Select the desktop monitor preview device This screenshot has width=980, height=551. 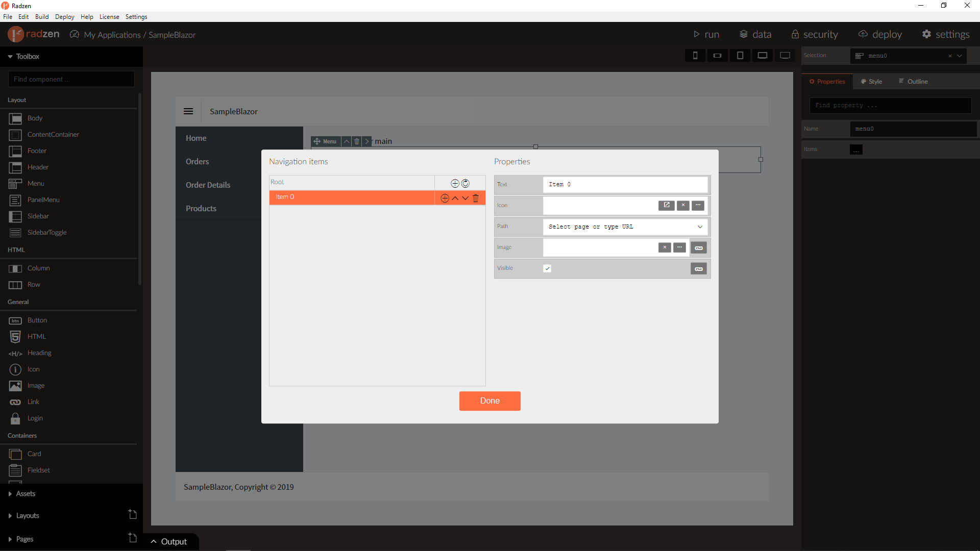785,56
